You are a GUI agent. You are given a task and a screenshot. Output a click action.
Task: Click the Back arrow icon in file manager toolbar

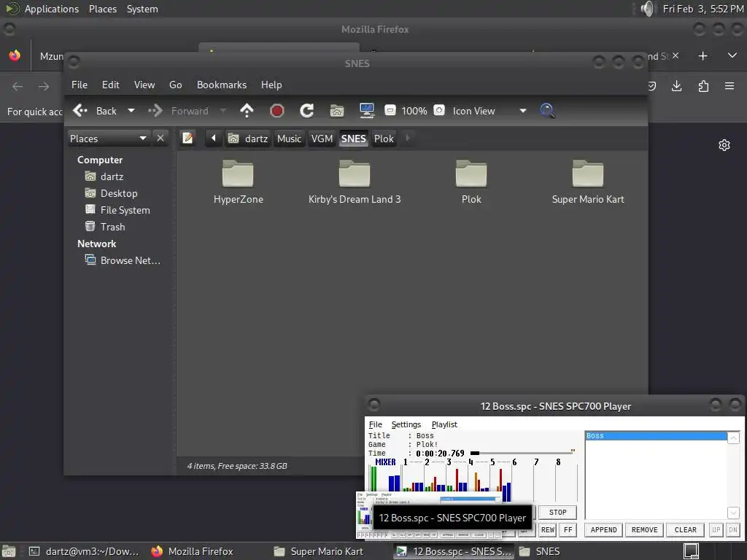(x=80, y=111)
